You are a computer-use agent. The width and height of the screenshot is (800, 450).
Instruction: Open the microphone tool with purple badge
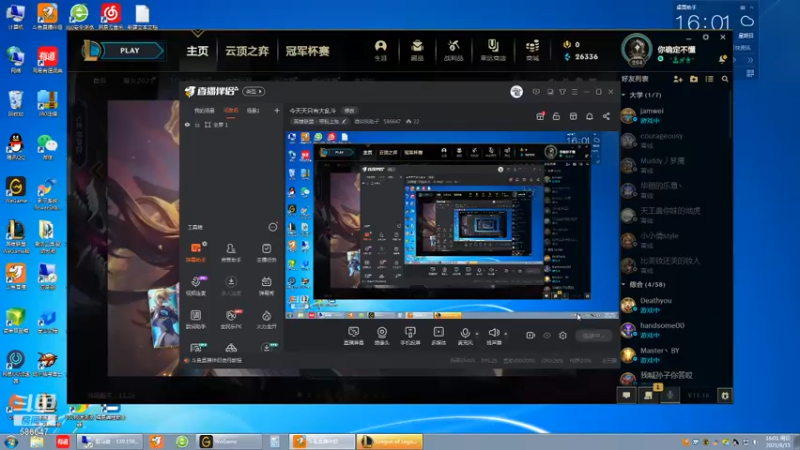click(196, 285)
